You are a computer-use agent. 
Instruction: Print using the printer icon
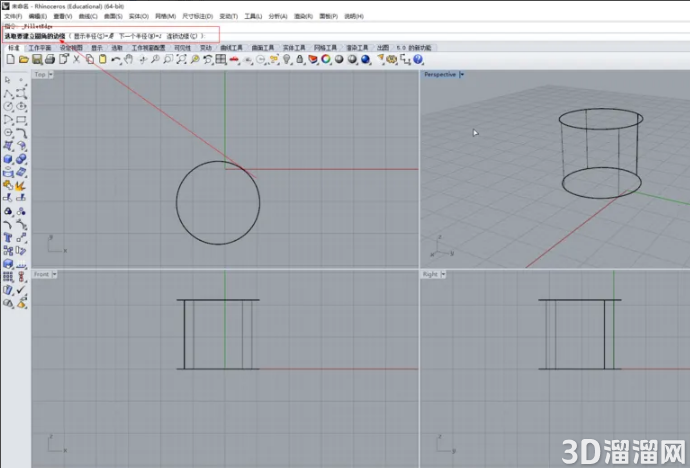tap(50, 59)
